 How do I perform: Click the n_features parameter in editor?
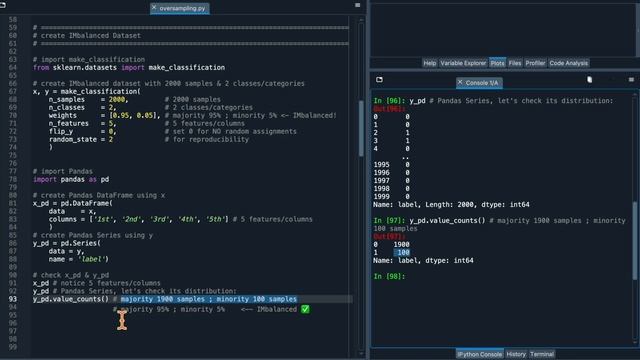[69, 124]
